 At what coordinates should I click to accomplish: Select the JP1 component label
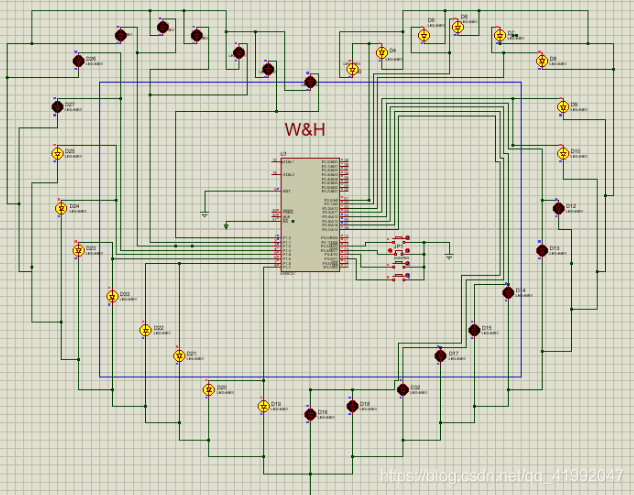tap(398, 246)
